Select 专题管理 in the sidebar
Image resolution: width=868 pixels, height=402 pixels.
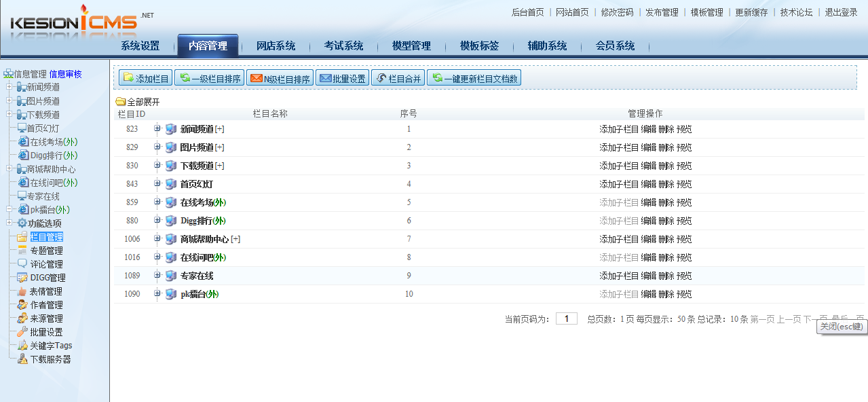46,251
